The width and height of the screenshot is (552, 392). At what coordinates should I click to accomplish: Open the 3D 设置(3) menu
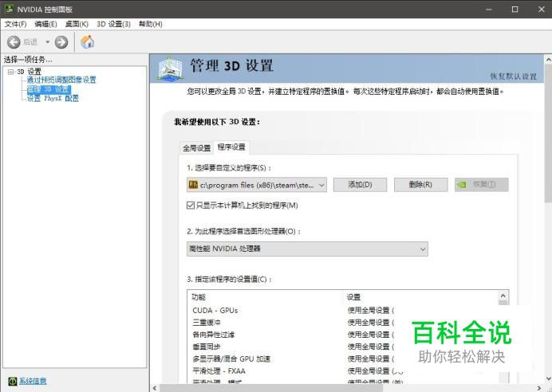[114, 24]
